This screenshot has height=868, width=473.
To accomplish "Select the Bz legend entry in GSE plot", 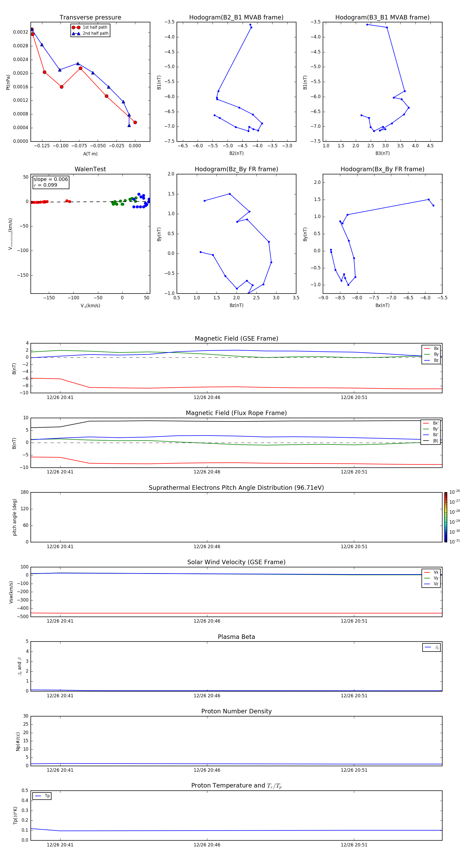I will pyautogui.click(x=431, y=360).
